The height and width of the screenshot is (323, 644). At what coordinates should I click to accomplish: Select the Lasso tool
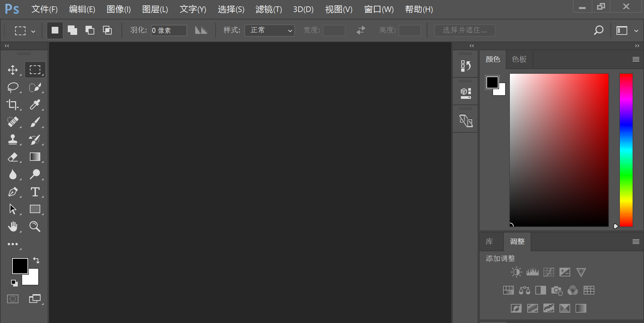pyautogui.click(x=13, y=87)
